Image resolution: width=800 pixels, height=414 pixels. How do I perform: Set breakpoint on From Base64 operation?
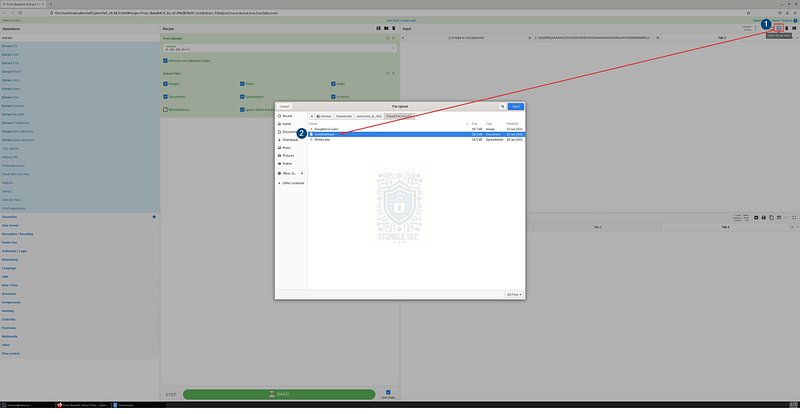pyautogui.click(x=394, y=38)
